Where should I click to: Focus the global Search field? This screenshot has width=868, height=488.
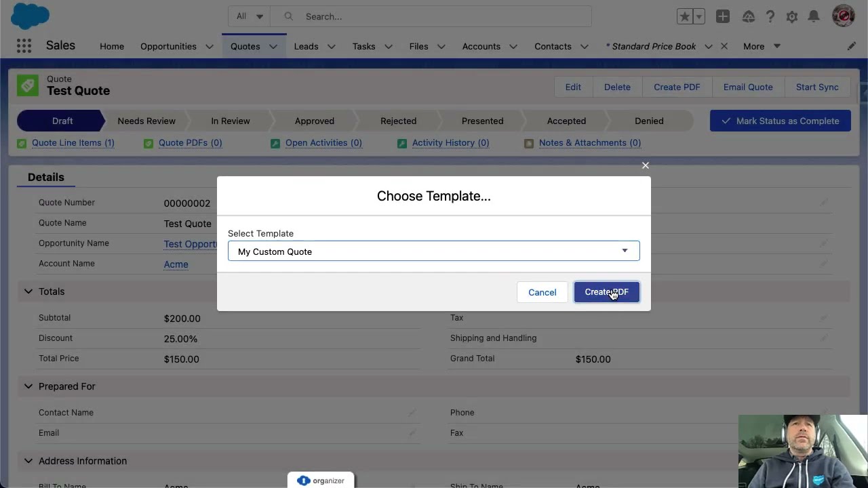point(431,16)
